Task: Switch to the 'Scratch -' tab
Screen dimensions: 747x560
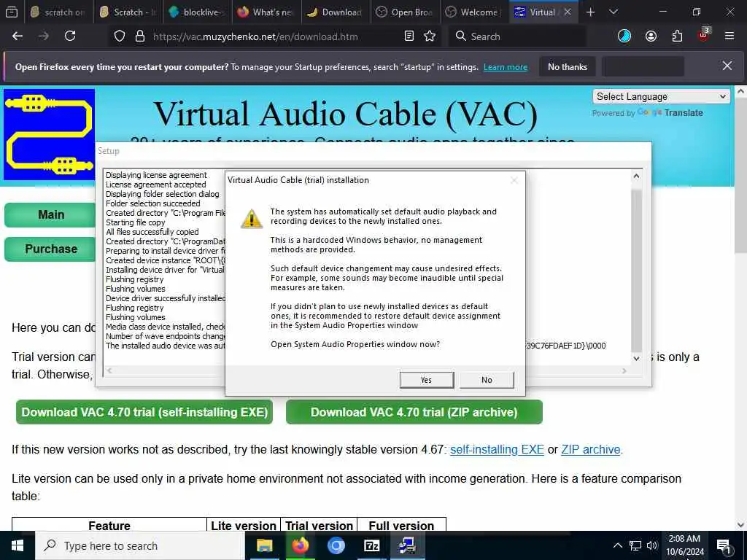Action: coord(128,12)
